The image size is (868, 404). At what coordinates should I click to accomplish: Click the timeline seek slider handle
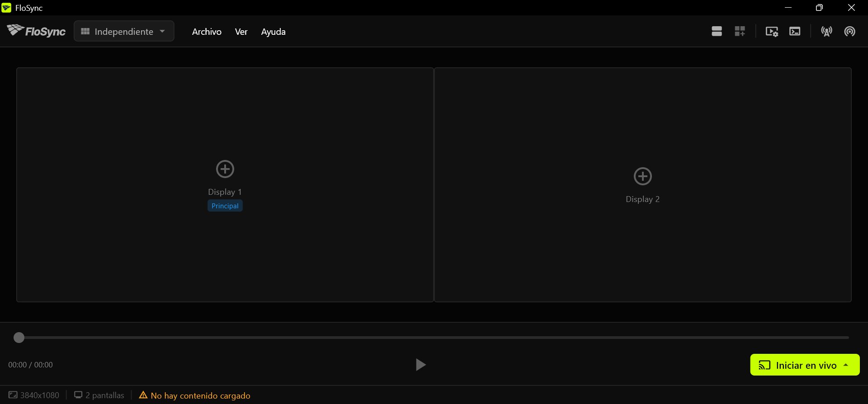pyautogui.click(x=19, y=338)
